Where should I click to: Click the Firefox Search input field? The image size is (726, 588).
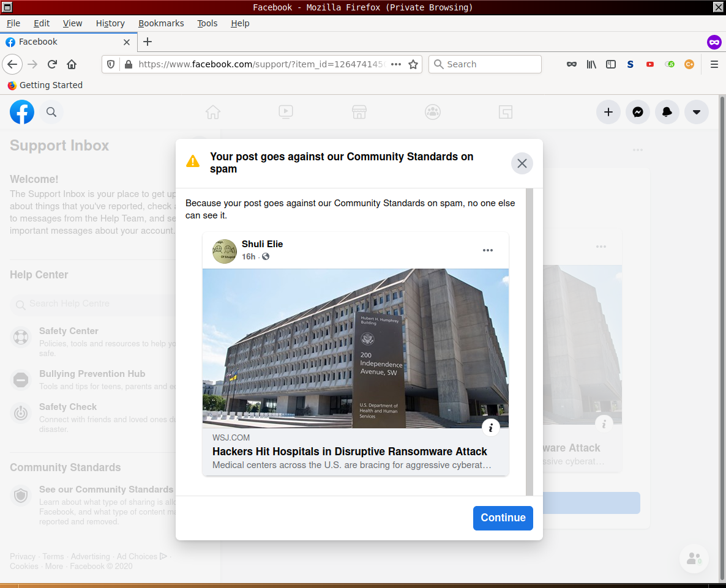click(485, 64)
